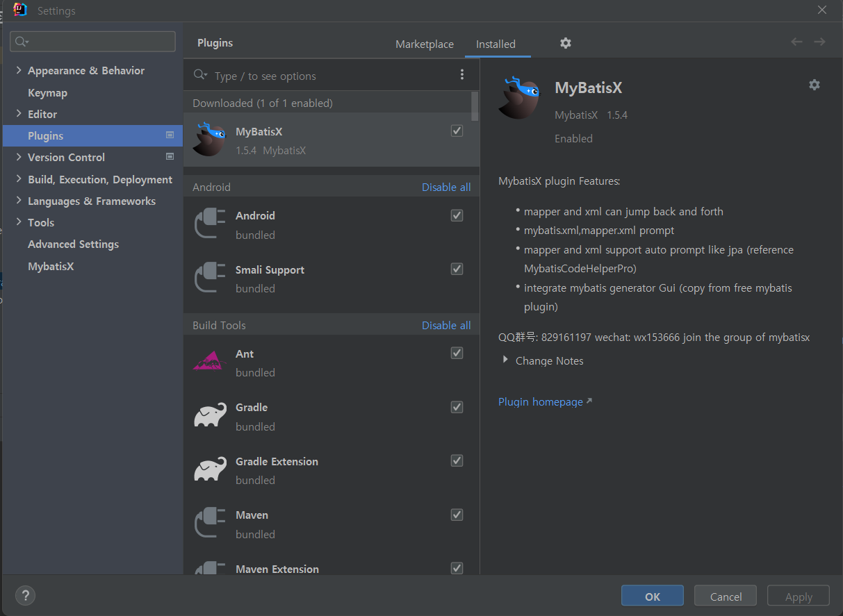The image size is (843, 616).
Task: Expand the Change Notes section
Action: click(505, 360)
